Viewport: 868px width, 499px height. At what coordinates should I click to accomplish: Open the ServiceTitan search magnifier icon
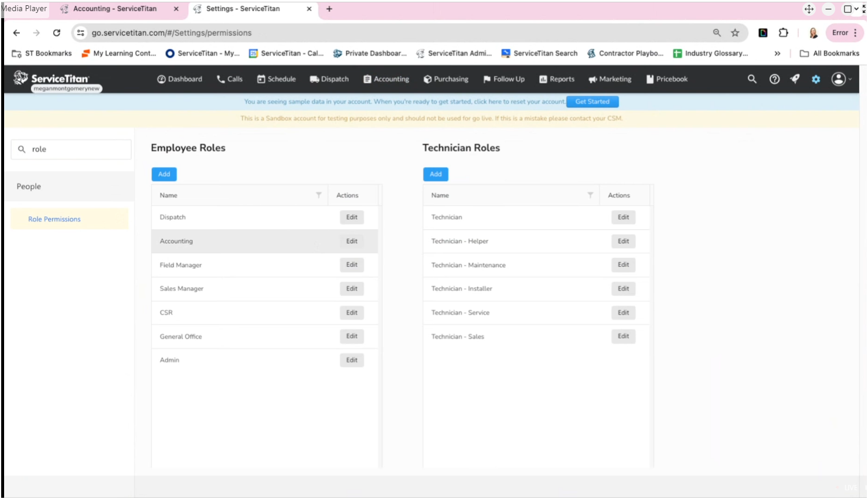click(x=752, y=79)
